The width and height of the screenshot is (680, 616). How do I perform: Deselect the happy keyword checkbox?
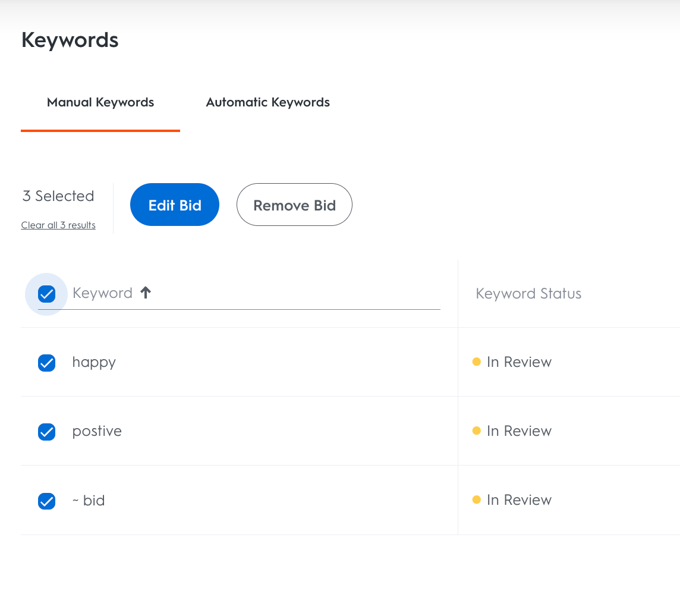(x=46, y=363)
